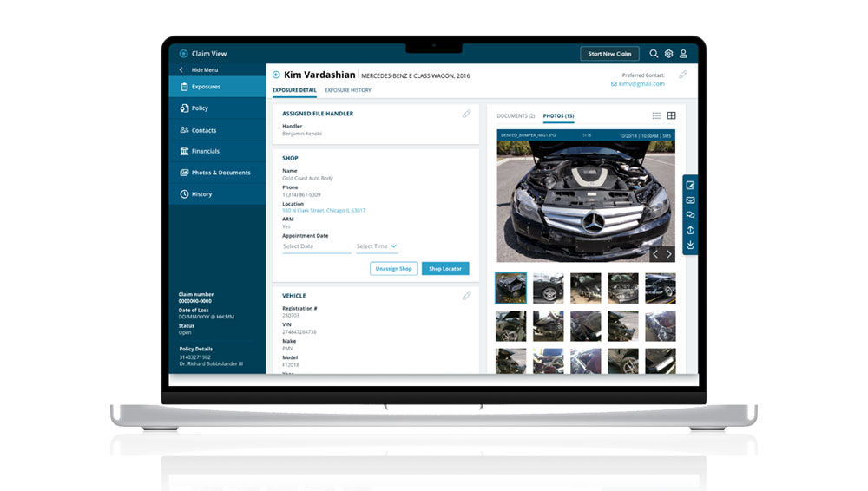
Task: Select the last thumbnail in first row
Action: point(661,288)
